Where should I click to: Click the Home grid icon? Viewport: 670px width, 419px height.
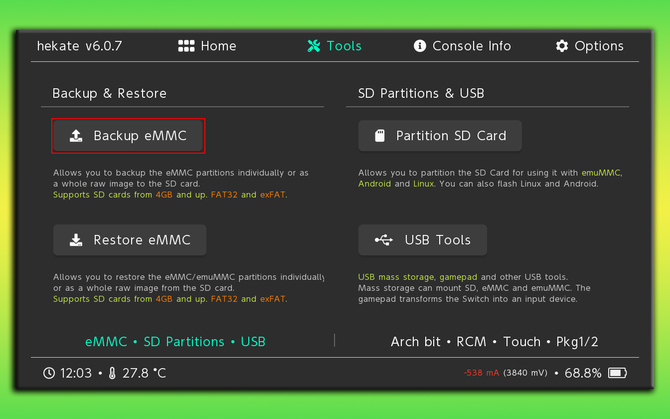pos(186,46)
